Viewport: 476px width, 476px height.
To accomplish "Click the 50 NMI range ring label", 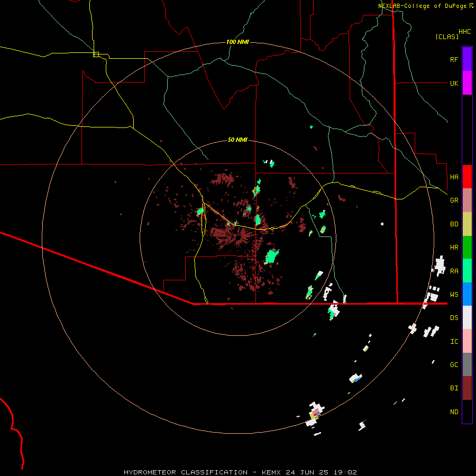I will pyautogui.click(x=237, y=140).
